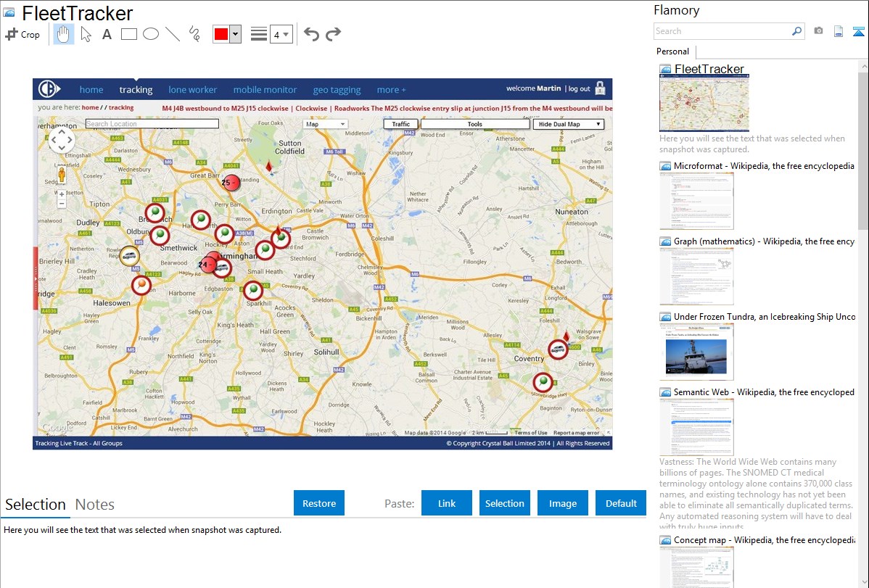
Task: Zoom out with the map minus button
Action: tap(62, 204)
